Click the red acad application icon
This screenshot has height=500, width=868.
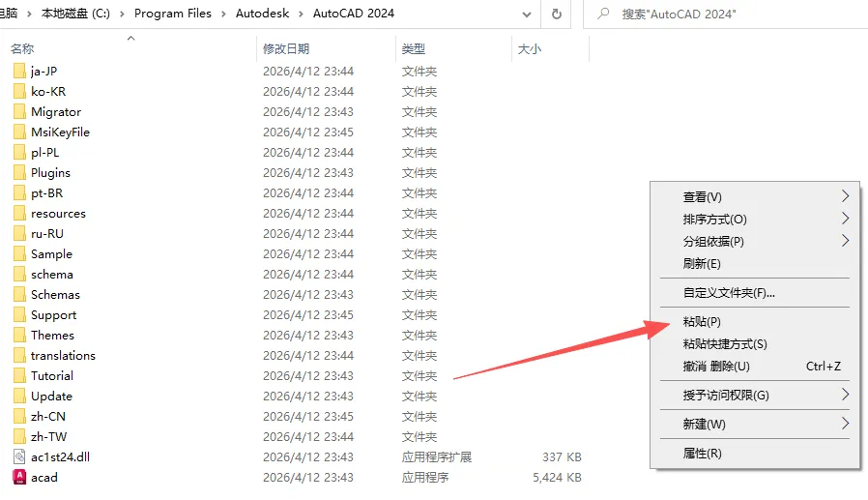pos(19,477)
